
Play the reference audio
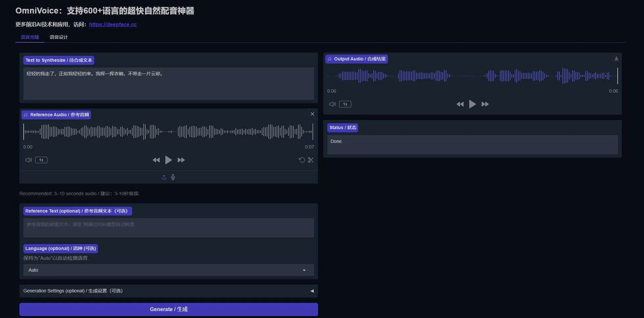point(168,160)
